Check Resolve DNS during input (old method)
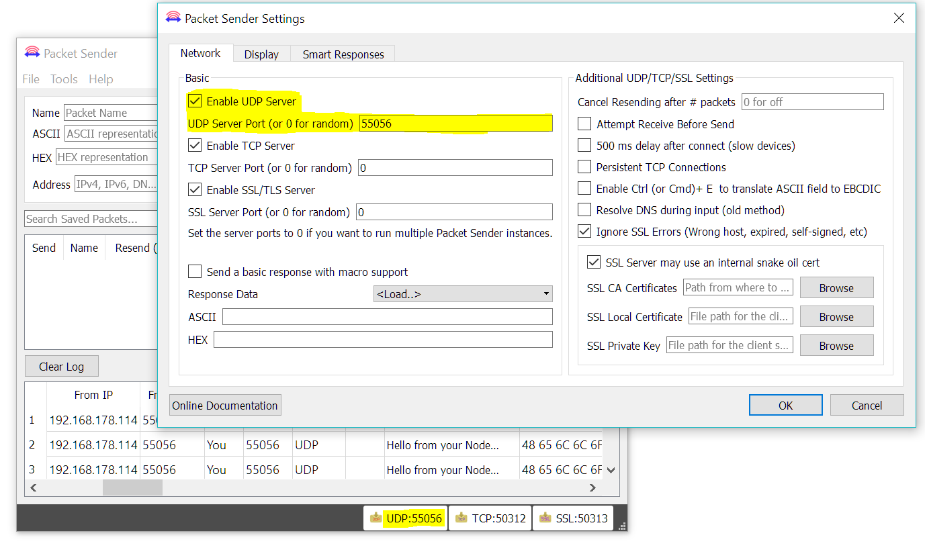This screenshot has height=560, width=925. [x=584, y=210]
